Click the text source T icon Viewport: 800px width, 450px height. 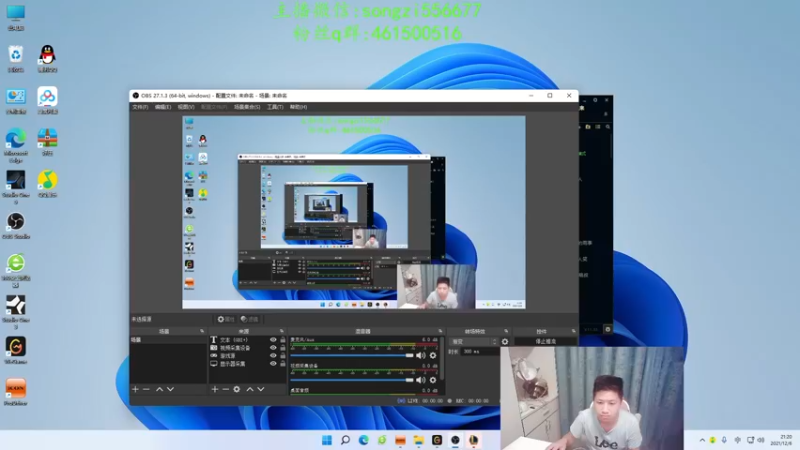point(214,340)
